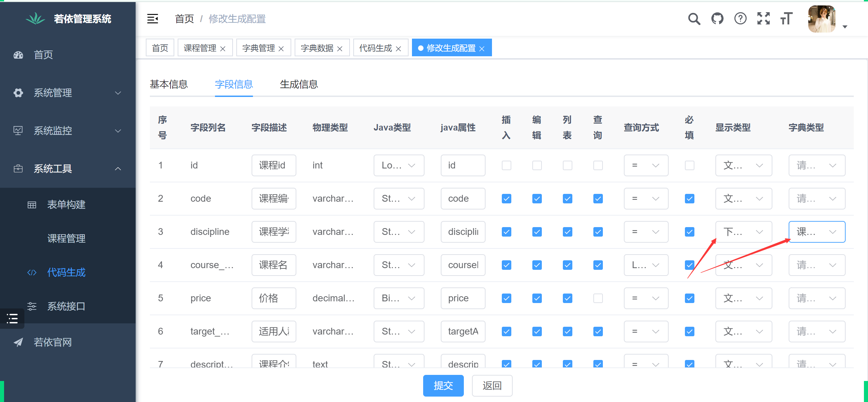Click the 首页 breadcrumb link
The width and height of the screenshot is (868, 402).
(x=184, y=19)
